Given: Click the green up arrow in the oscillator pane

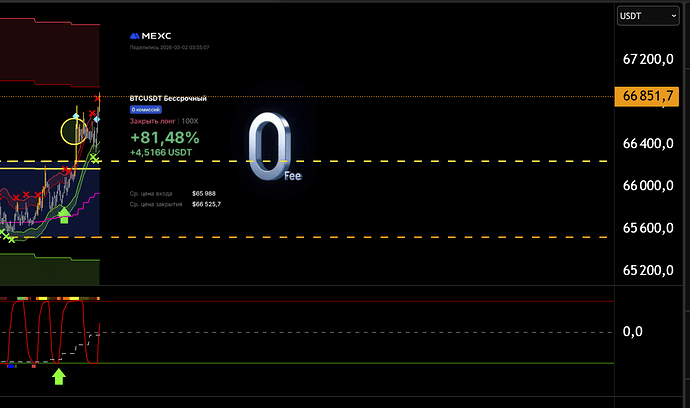Looking at the screenshot, I should point(58,376).
